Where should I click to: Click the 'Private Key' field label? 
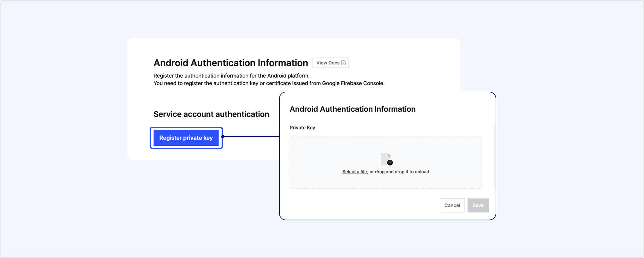pyautogui.click(x=302, y=128)
